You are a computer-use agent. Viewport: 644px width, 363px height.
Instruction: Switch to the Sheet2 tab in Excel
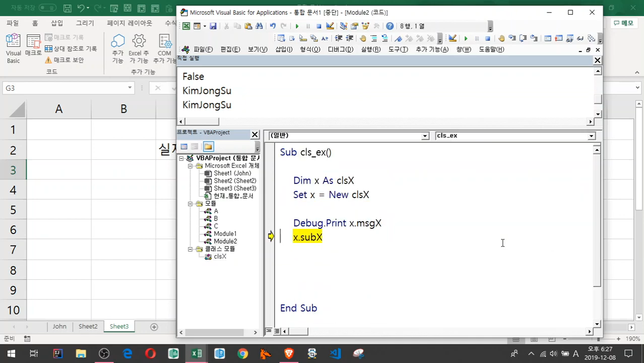tap(88, 326)
